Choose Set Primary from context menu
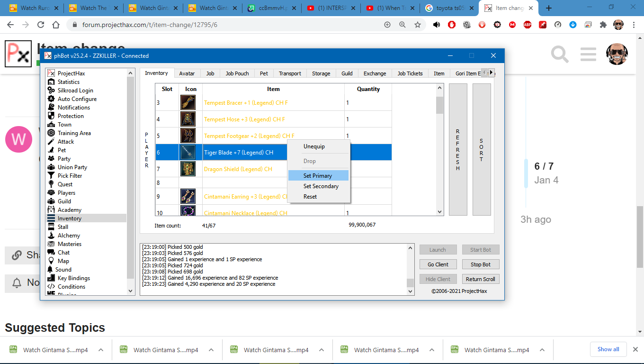The image size is (644, 364). coord(318,176)
